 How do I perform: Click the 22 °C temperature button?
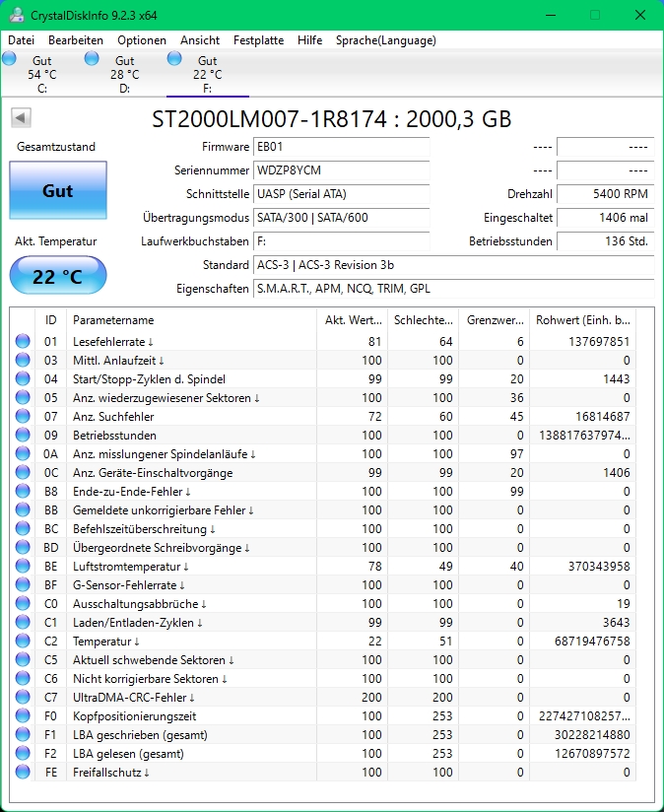[58, 276]
